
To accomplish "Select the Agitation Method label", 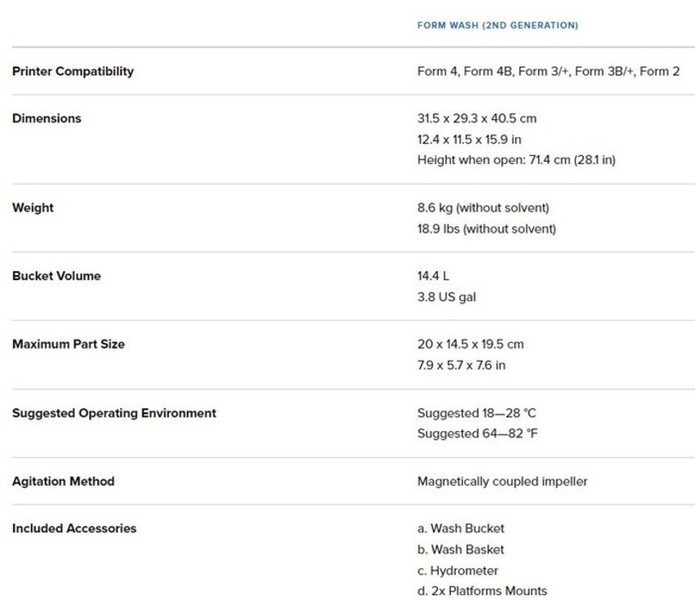I will pyautogui.click(x=63, y=481).
